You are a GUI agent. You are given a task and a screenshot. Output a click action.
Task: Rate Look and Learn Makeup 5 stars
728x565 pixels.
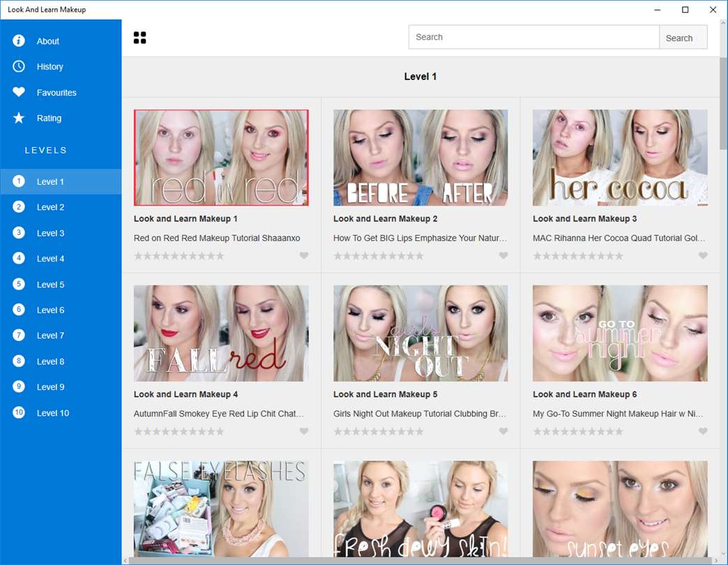click(x=379, y=432)
